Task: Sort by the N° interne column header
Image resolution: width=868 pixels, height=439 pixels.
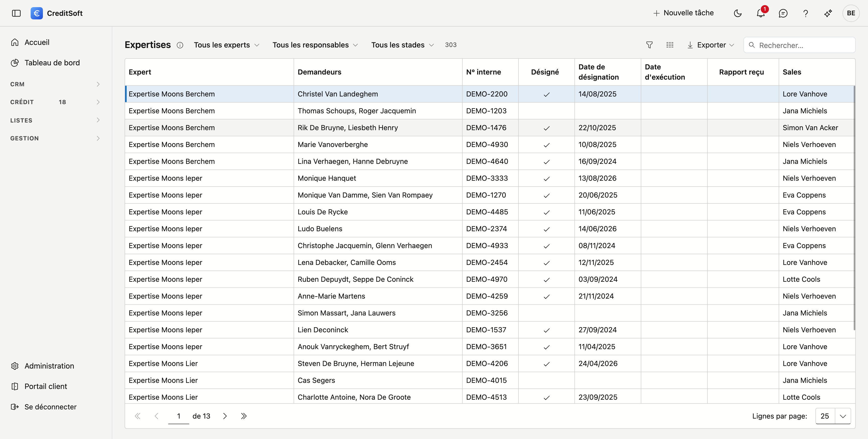Action: coord(490,72)
